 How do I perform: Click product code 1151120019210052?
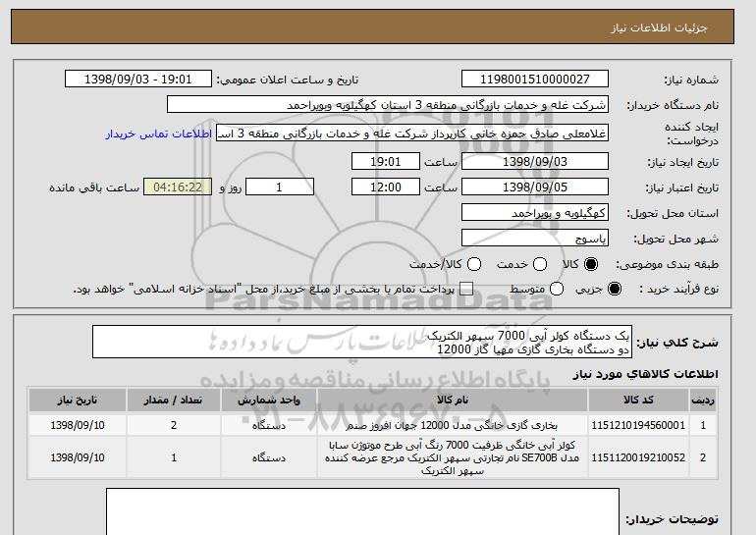pos(638,457)
